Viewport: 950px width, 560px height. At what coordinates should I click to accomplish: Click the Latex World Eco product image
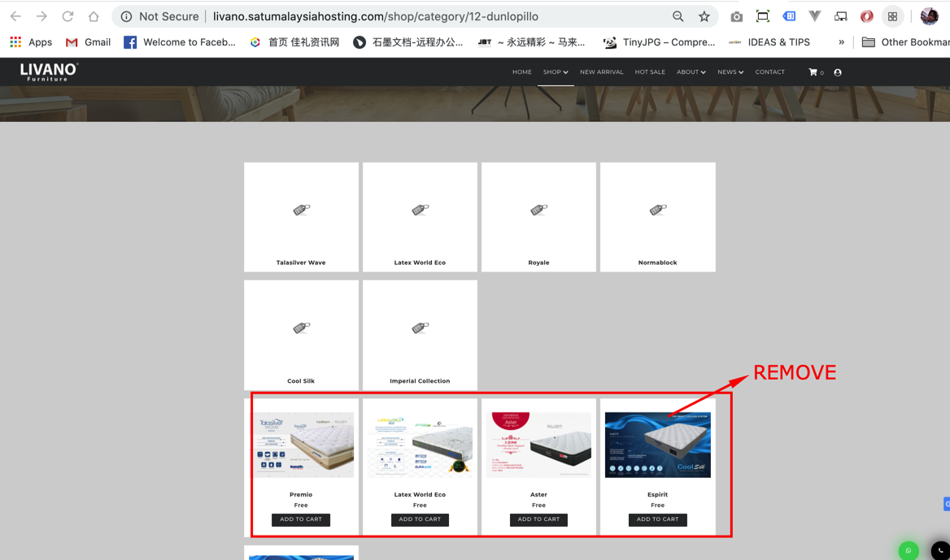pos(421,445)
